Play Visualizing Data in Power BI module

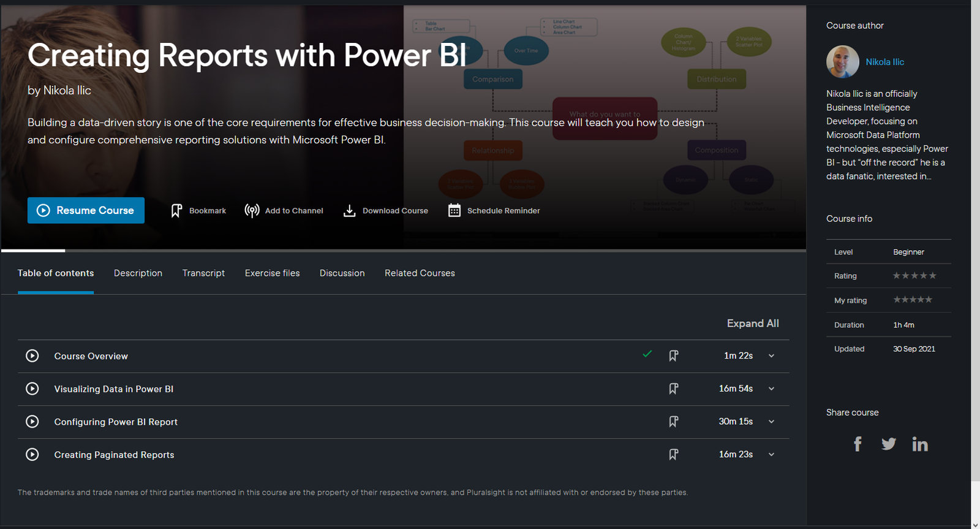pyautogui.click(x=32, y=389)
